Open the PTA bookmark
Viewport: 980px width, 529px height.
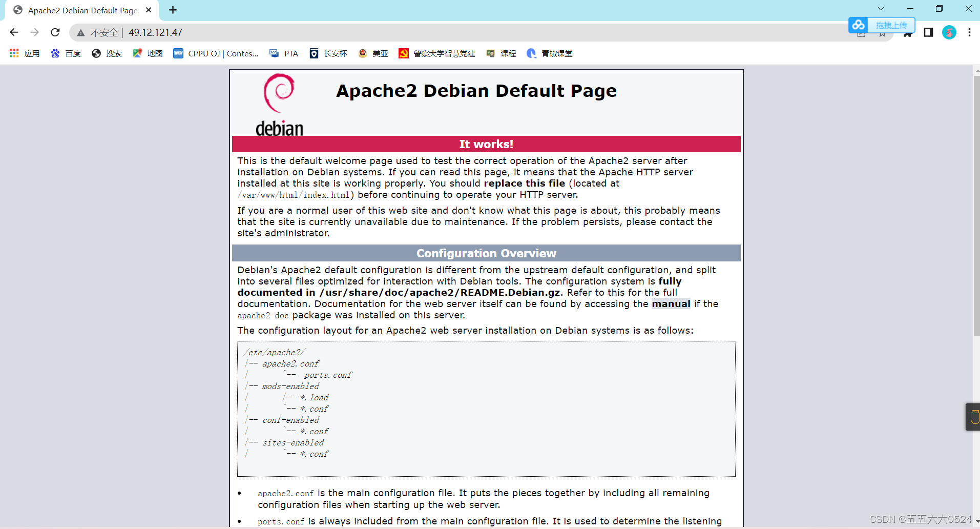(x=284, y=53)
